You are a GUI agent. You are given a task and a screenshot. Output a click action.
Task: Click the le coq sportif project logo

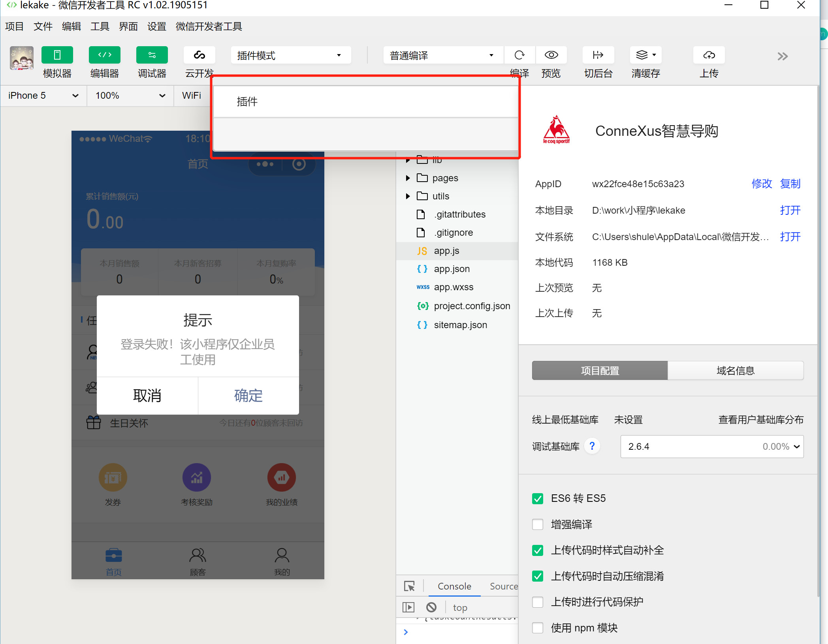click(x=557, y=130)
